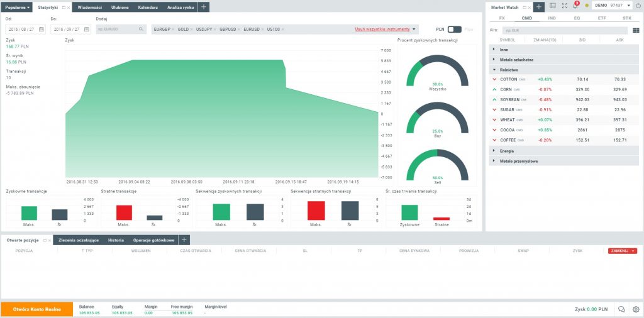Click the red down arrow beside COTTON
The width and height of the screenshot is (644, 318).
click(494, 79)
